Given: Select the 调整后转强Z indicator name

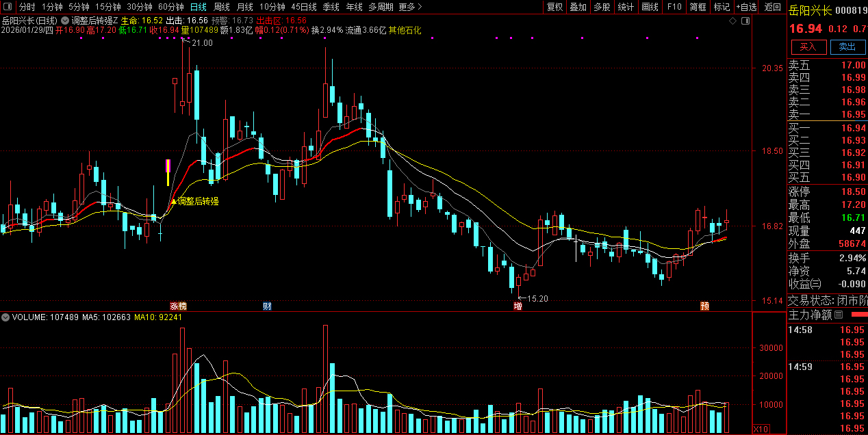Looking at the screenshot, I should pos(94,21).
